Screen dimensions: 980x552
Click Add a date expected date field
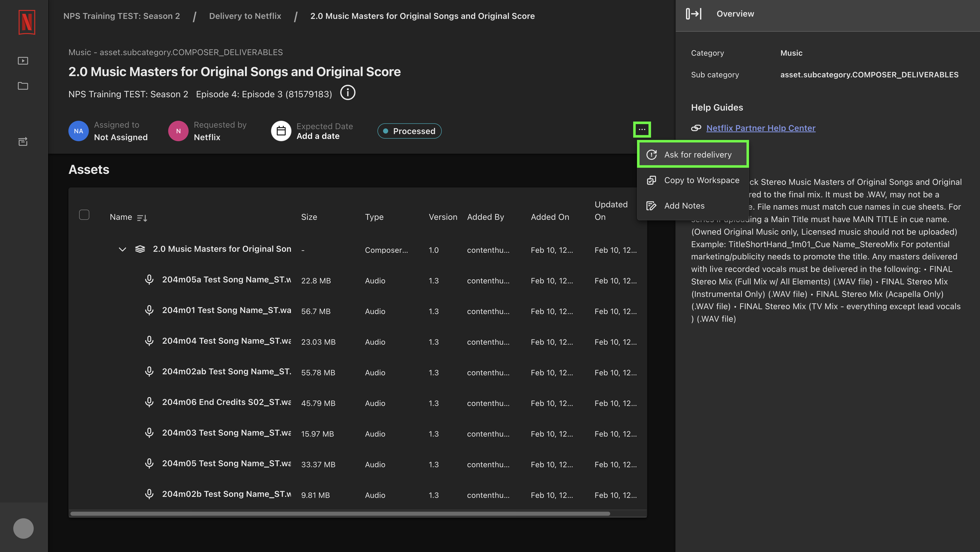tap(318, 135)
